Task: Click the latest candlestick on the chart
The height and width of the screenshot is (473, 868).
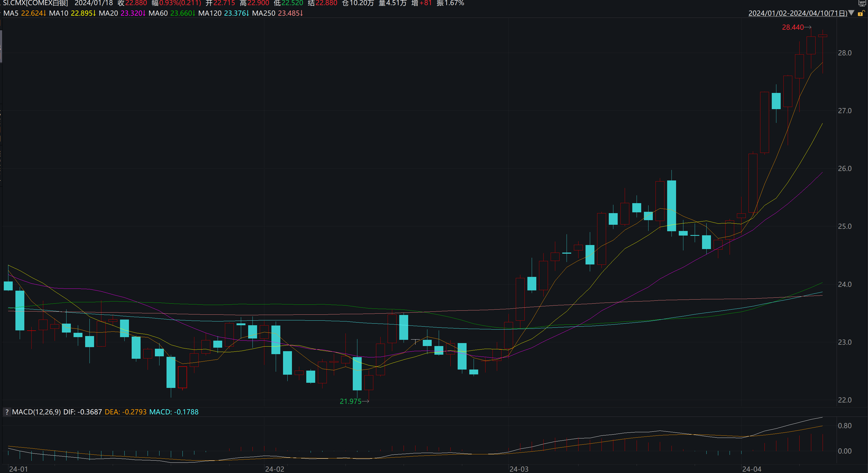Action: pos(823,36)
